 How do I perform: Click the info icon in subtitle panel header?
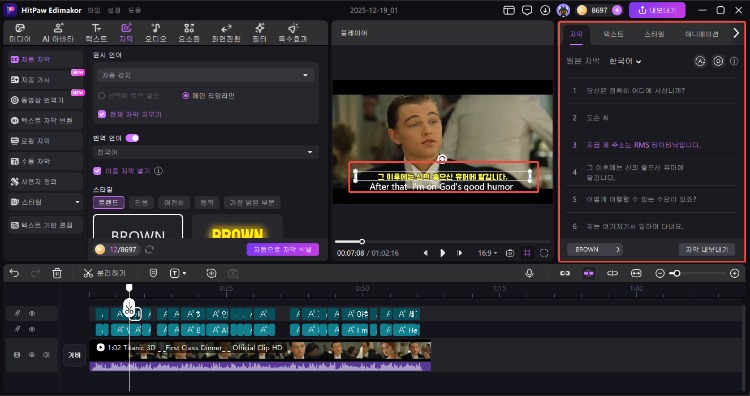(x=734, y=61)
